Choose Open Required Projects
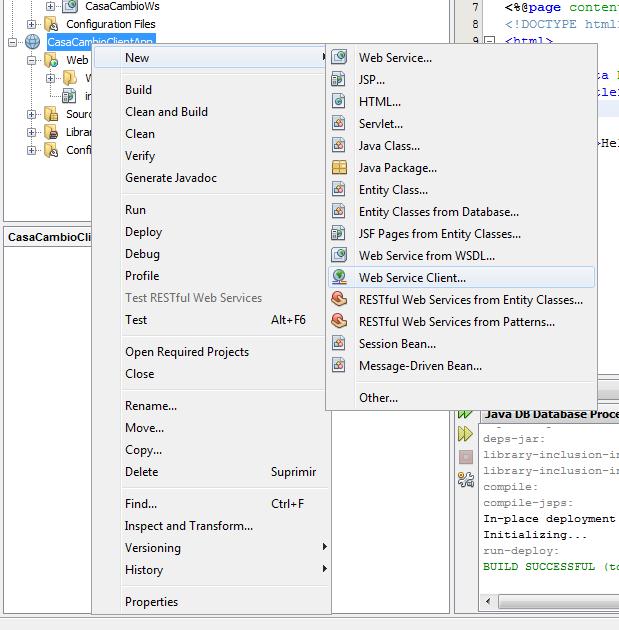The height and width of the screenshot is (630, 619). tap(187, 352)
